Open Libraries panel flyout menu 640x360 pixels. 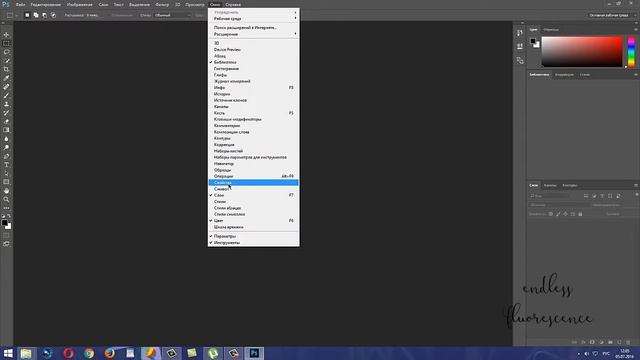(x=636, y=75)
